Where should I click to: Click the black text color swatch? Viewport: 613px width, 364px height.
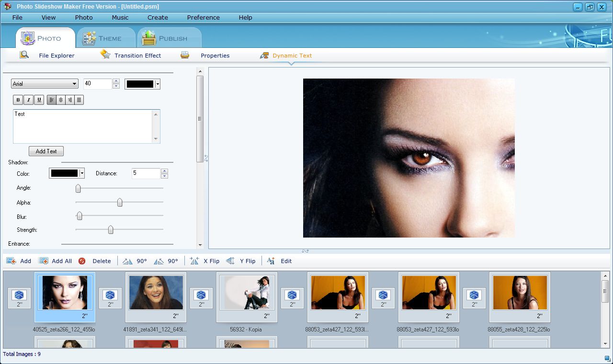click(x=140, y=84)
